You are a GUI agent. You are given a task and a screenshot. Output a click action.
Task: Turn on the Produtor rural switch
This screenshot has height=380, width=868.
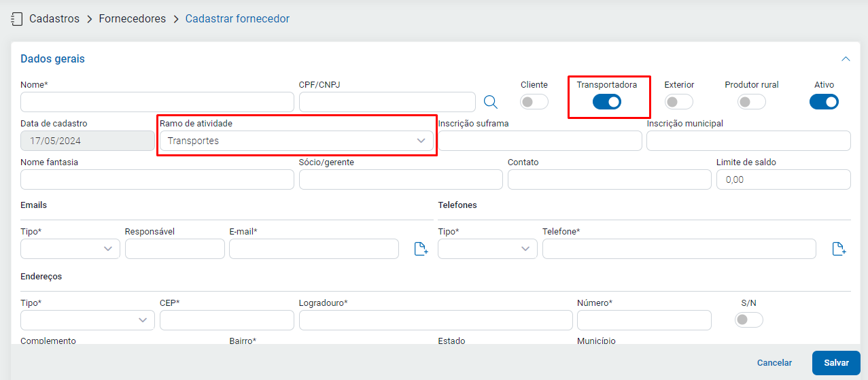click(752, 102)
